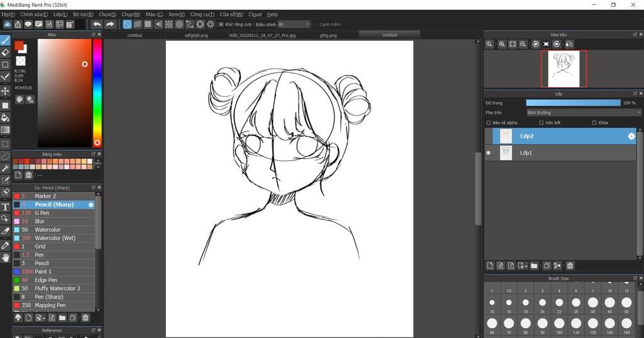Open the Bộ lọc(R) filter menu
The height and width of the screenshot is (338, 644).
pos(83,14)
